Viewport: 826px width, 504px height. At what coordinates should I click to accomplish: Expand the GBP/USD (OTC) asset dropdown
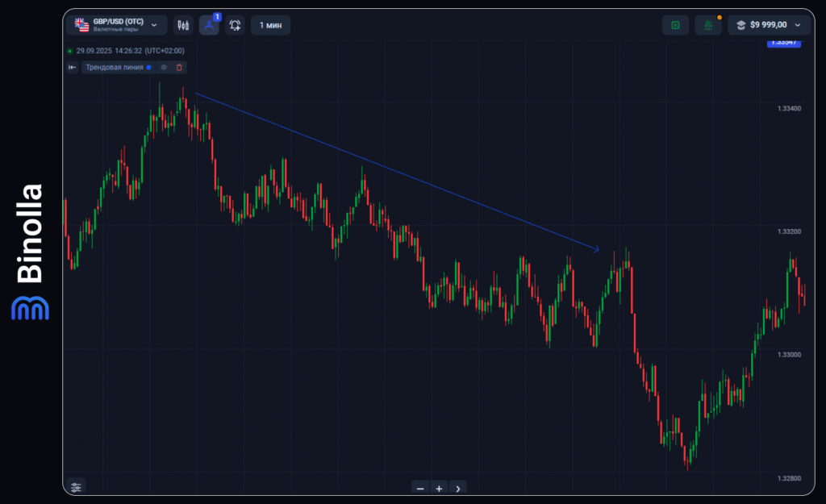coord(154,25)
